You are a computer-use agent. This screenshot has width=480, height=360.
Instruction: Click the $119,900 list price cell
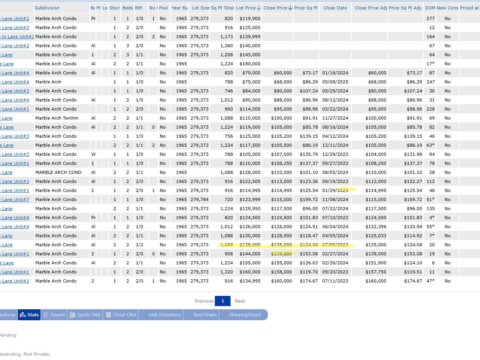pyautogui.click(x=250, y=18)
